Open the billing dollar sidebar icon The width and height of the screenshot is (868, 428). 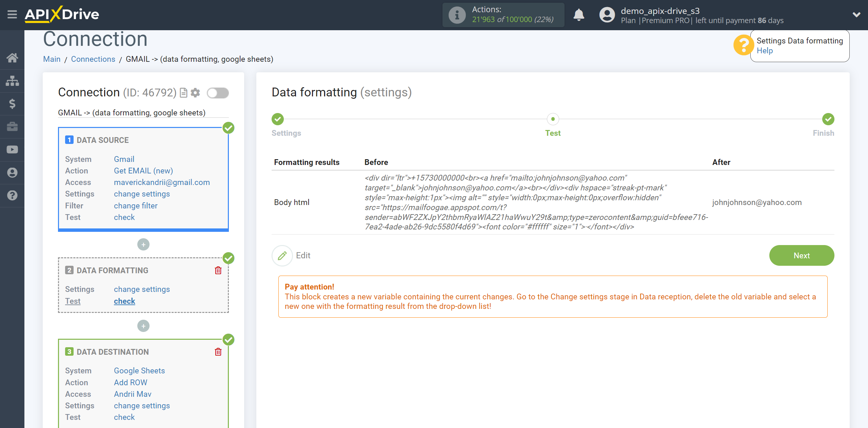pyautogui.click(x=12, y=104)
